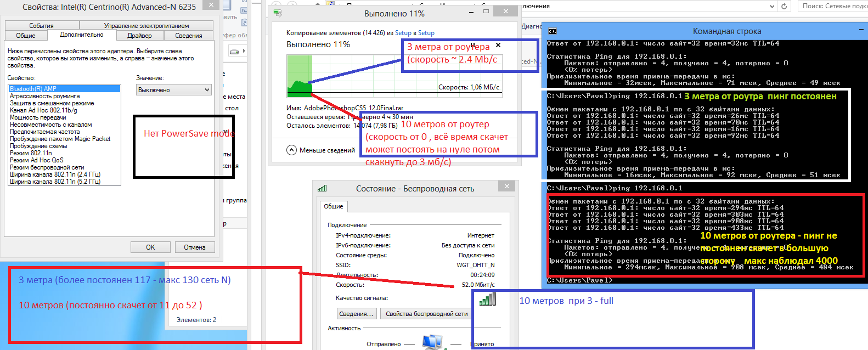Screen dimensions: 868x350
Task: Click the Поиск: Сетевые подключения search field
Action: (x=833, y=6)
